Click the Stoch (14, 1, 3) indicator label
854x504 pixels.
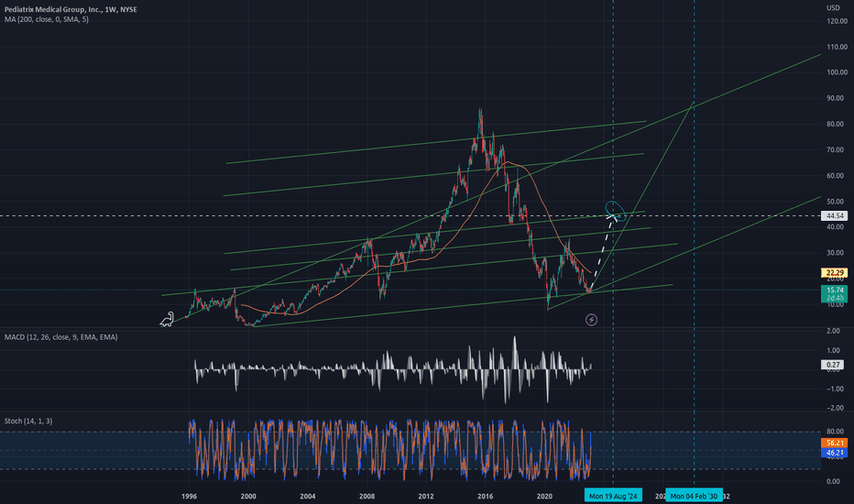pos(28,422)
